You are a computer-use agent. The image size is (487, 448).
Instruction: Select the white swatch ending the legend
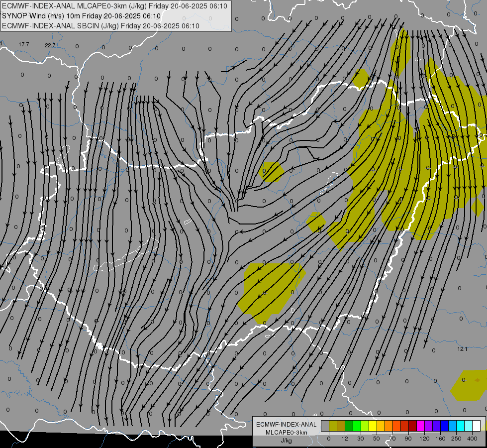477,426
